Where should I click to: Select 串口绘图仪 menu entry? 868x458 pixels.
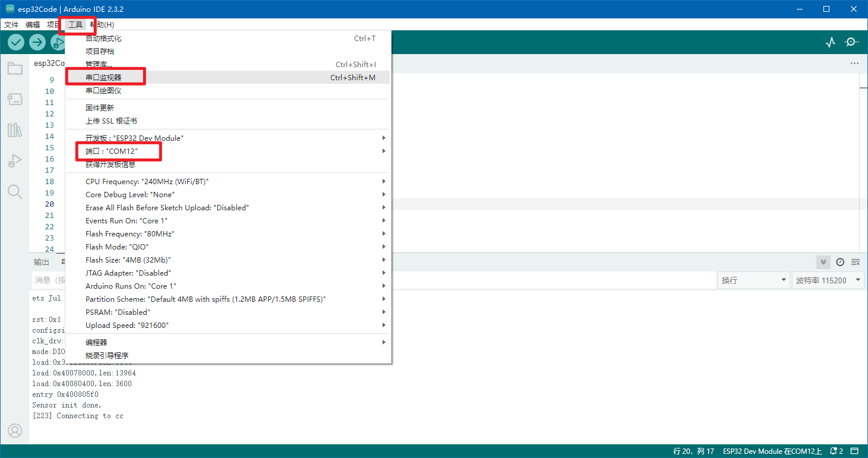[228, 90]
